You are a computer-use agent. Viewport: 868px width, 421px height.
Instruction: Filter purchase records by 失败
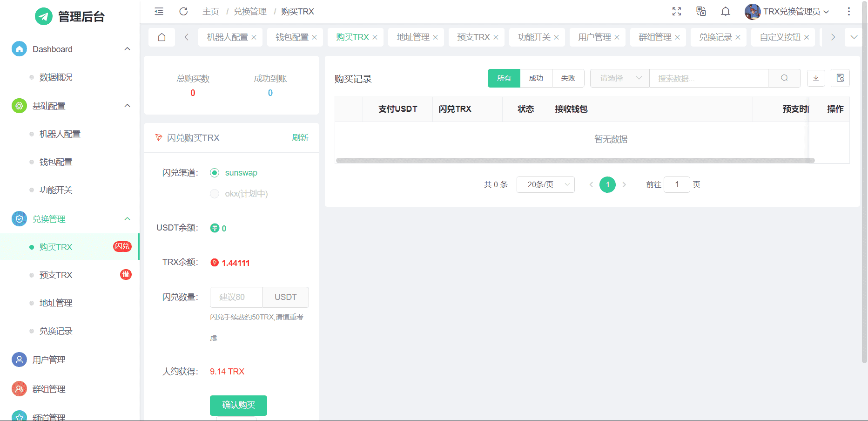[568, 78]
